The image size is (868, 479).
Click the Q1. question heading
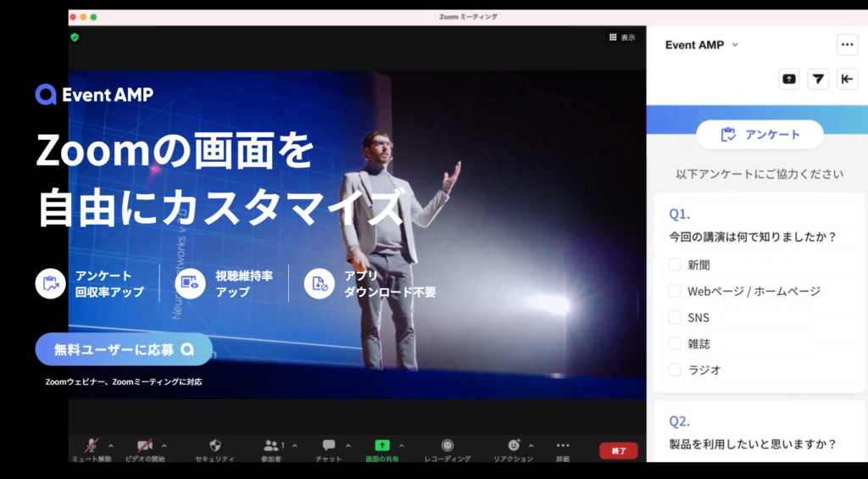click(679, 214)
